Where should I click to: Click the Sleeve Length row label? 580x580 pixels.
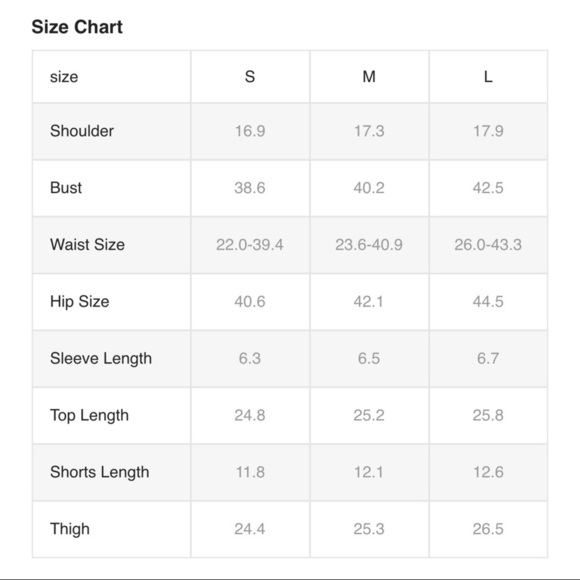pyautogui.click(x=101, y=359)
